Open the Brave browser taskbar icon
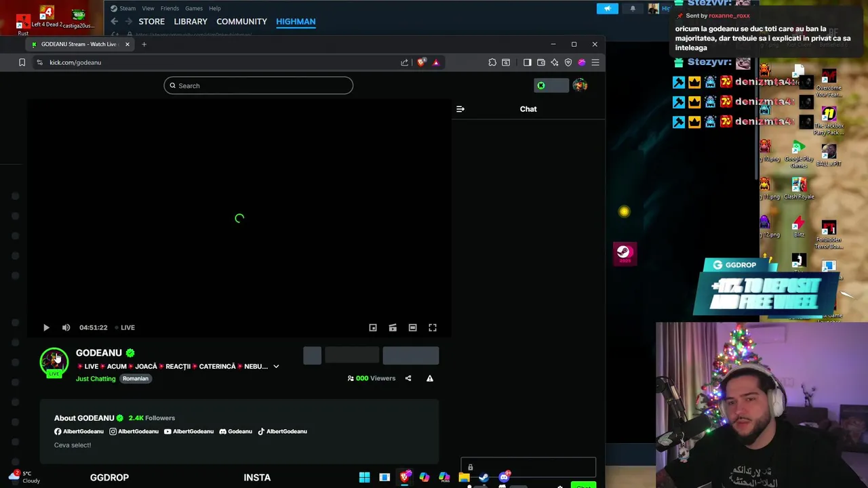Image resolution: width=868 pixels, height=488 pixels. click(x=404, y=477)
